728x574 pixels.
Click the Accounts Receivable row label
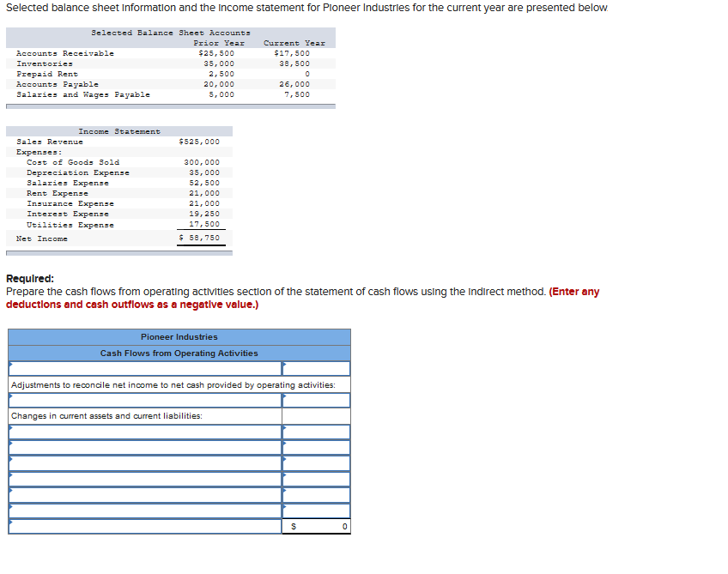[65, 53]
